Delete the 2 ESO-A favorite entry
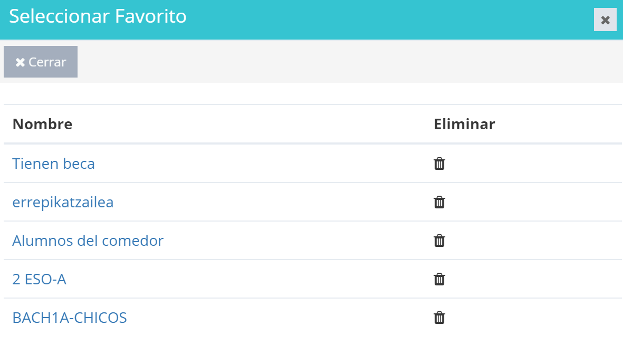Image resolution: width=623 pixels, height=364 pixels. click(x=439, y=280)
